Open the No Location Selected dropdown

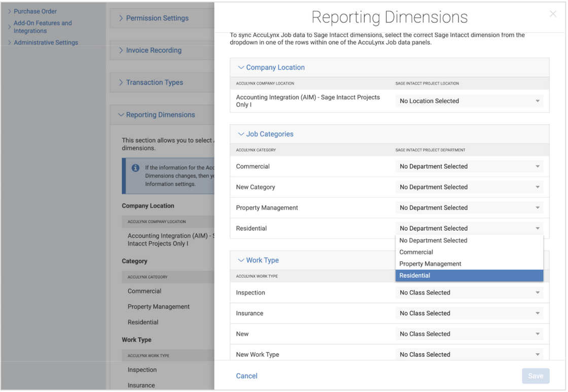469,101
